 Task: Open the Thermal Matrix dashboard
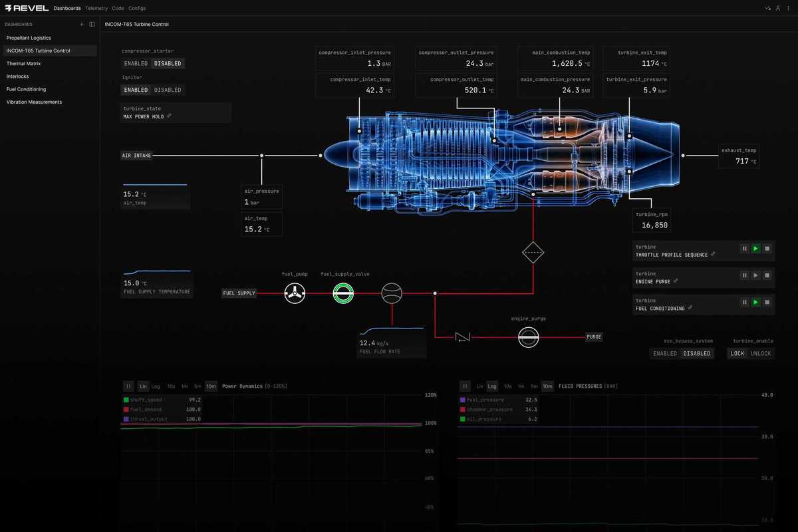click(x=23, y=63)
